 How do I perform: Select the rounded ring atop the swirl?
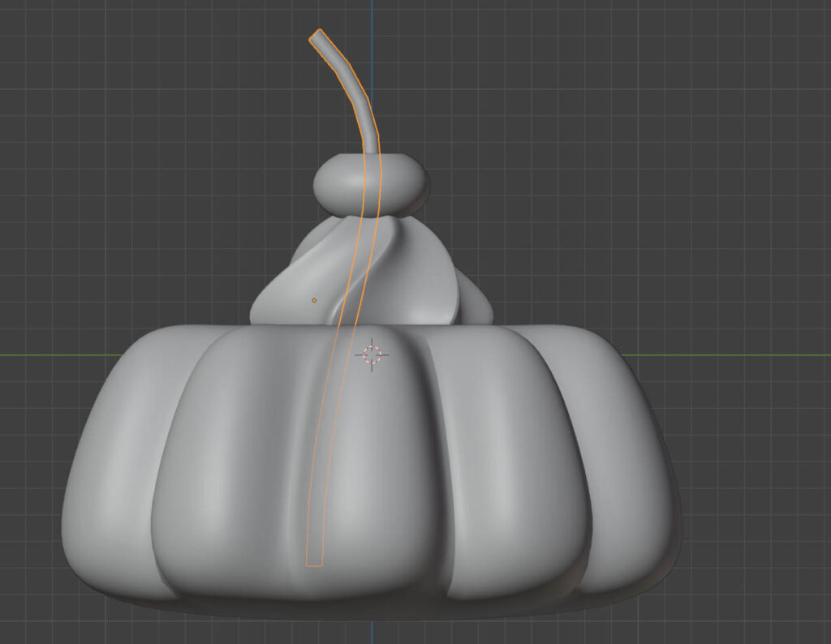[x=398, y=183]
